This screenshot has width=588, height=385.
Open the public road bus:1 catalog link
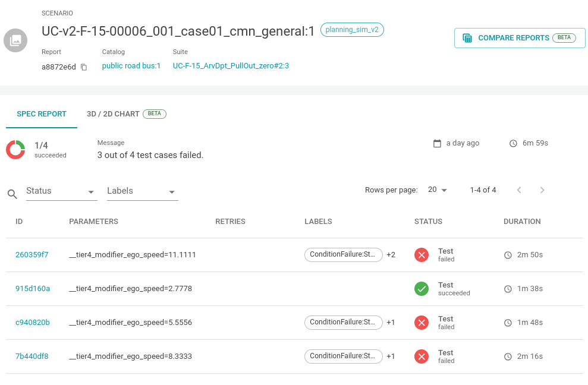pyautogui.click(x=131, y=66)
